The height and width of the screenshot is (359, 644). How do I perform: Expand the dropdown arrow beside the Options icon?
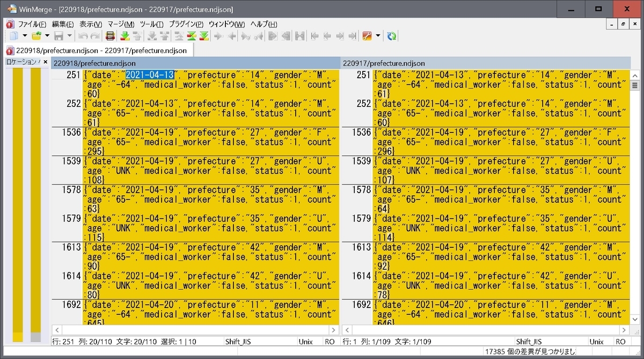(378, 36)
